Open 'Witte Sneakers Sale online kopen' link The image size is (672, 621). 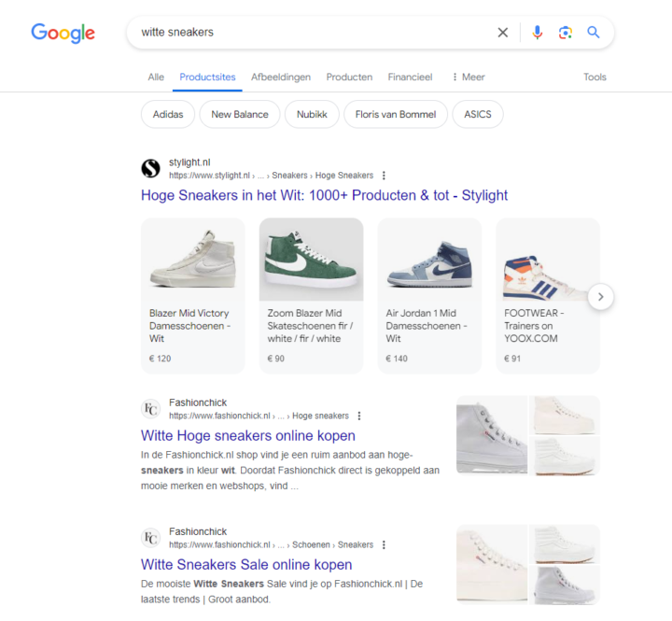pyautogui.click(x=246, y=565)
